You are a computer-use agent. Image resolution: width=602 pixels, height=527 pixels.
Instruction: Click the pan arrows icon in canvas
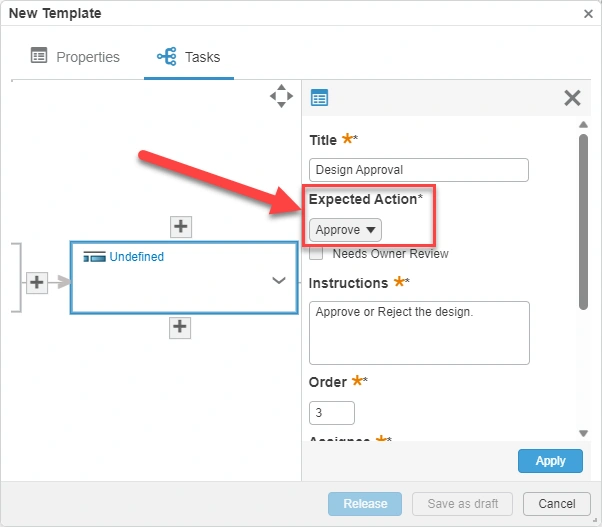click(x=281, y=96)
